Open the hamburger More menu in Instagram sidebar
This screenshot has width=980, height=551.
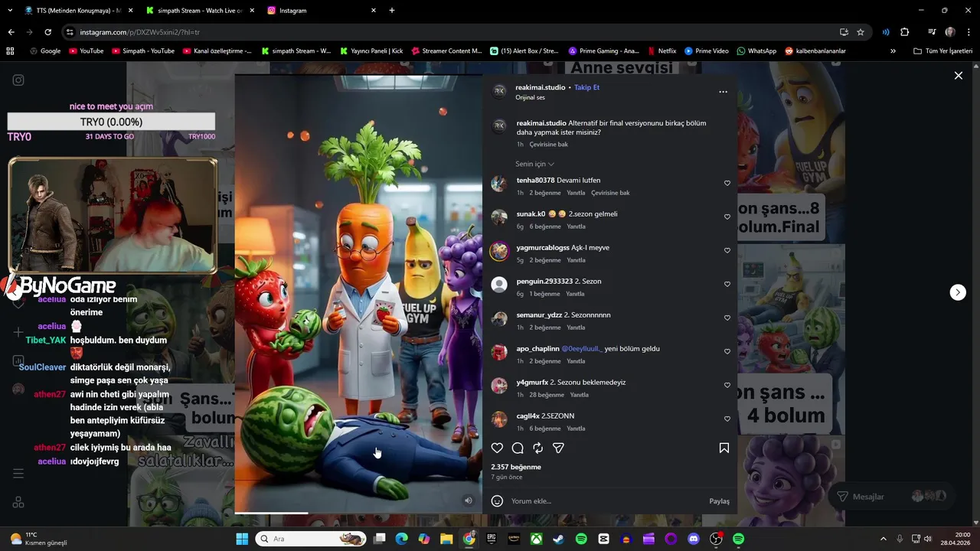pyautogui.click(x=18, y=474)
